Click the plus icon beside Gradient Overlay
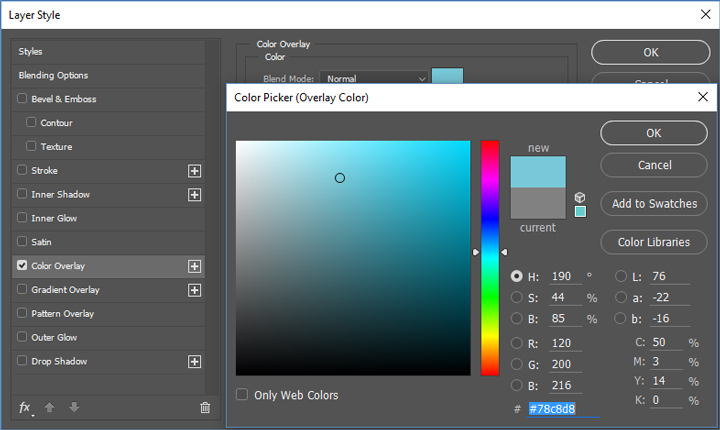Screen dimensions: 720x430 (x=195, y=290)
